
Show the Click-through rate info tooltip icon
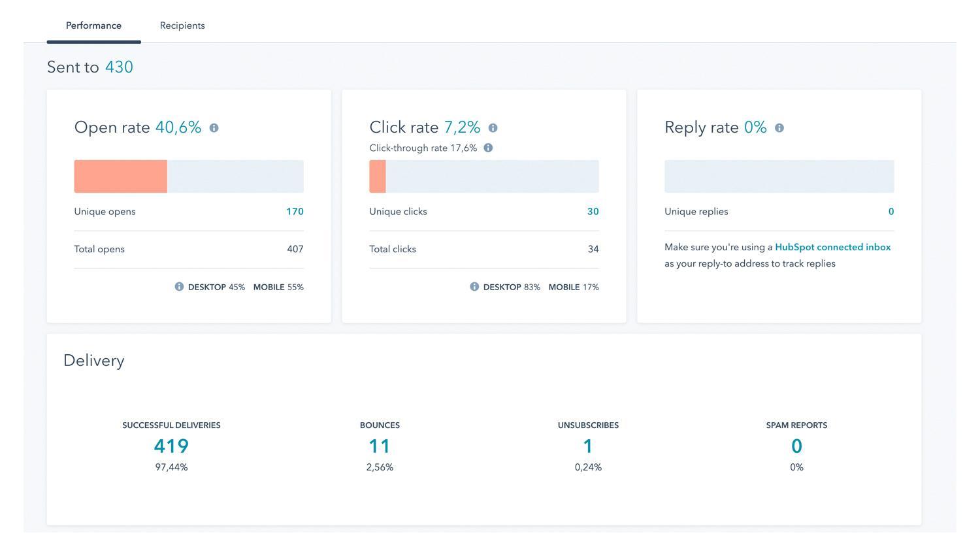click(488, 148)
